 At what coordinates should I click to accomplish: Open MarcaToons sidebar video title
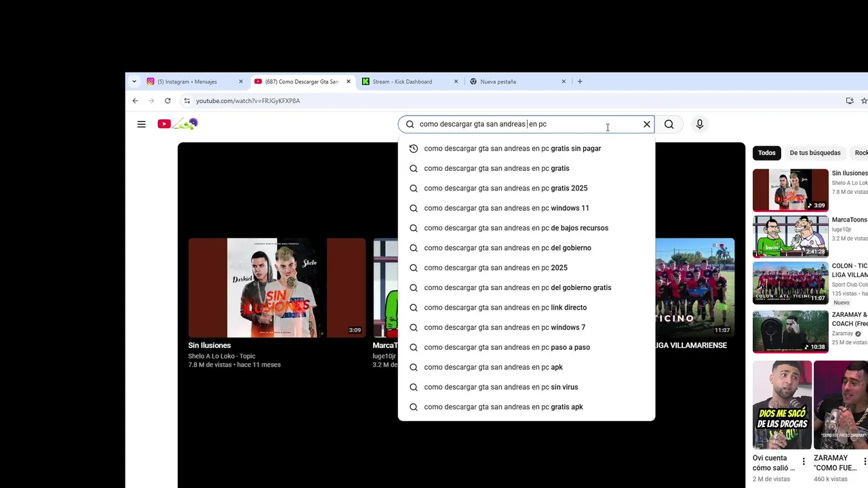(850, 220)
